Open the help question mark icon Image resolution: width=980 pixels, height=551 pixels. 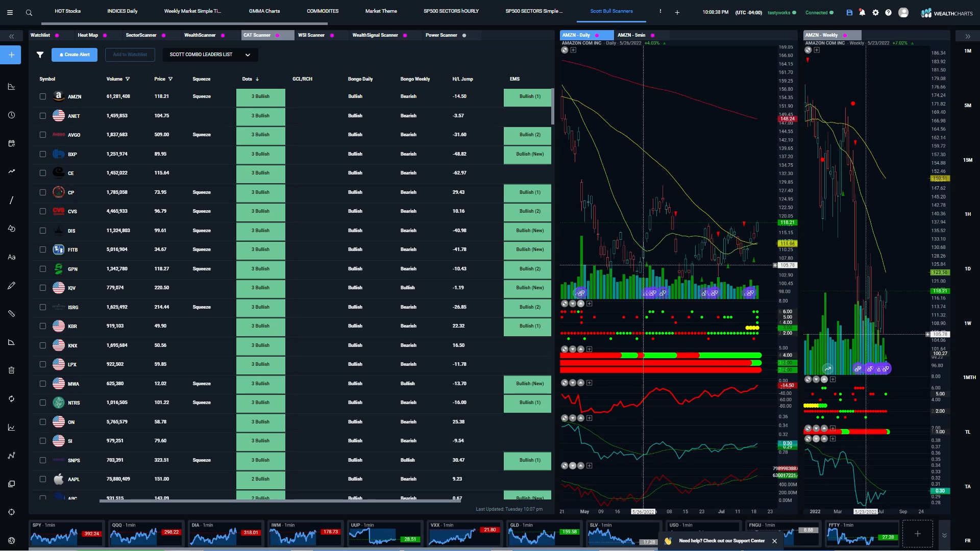tap(888, 12)
